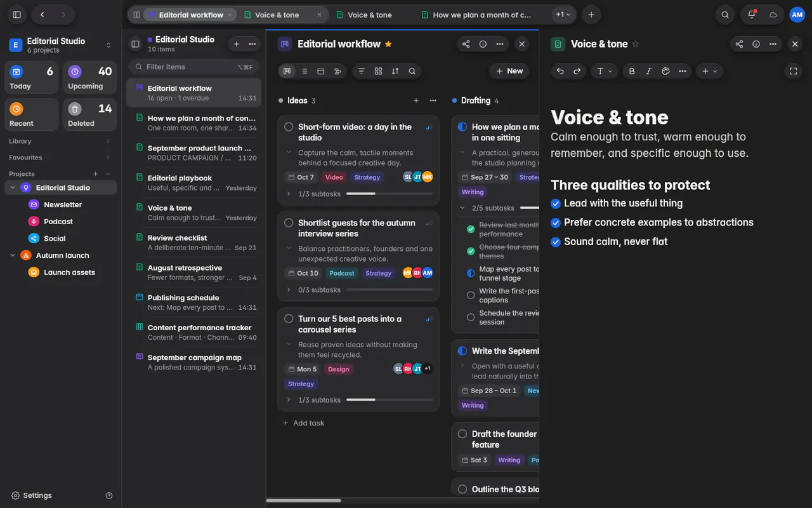
Task: Redo the edit in Voice & tone
Action: coord(577,71)
